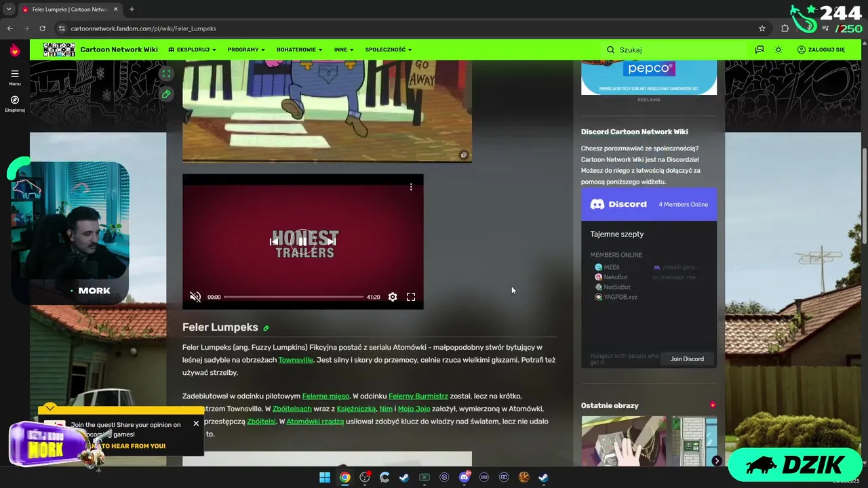868x488 pixels.
Task: Collapse the quest popup with the yellow chevron
Action: tap(50, 408)
